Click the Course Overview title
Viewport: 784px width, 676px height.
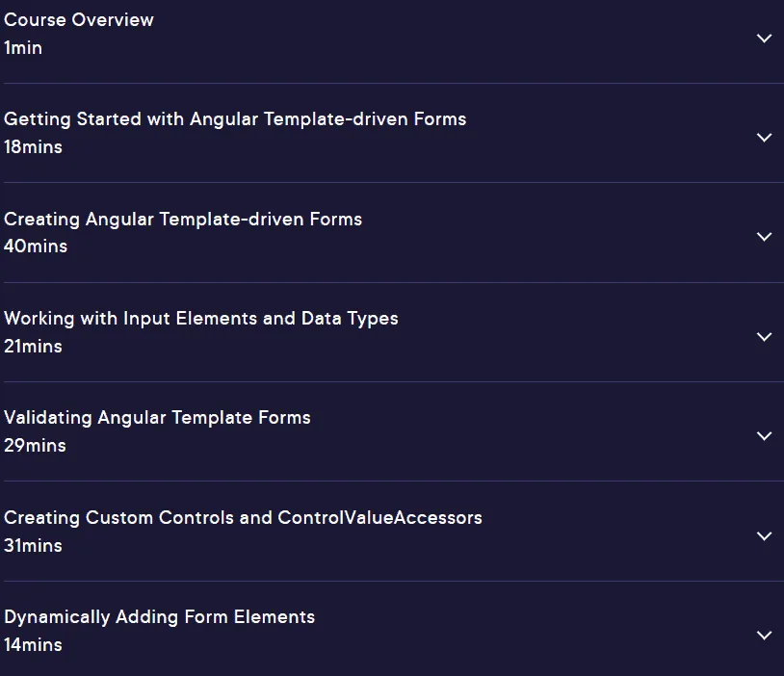click(79, 20)
